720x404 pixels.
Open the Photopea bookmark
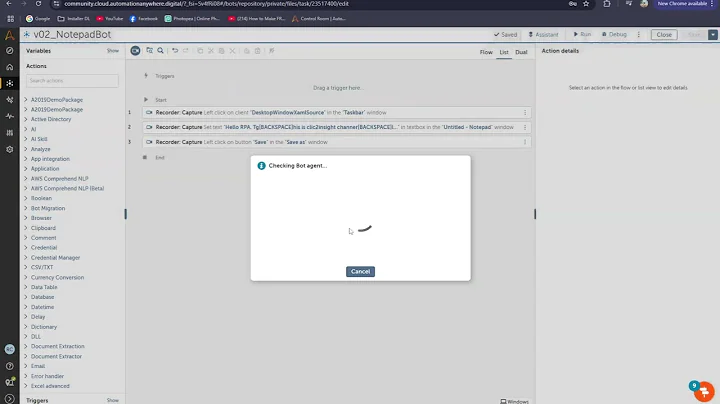point(192,19)
